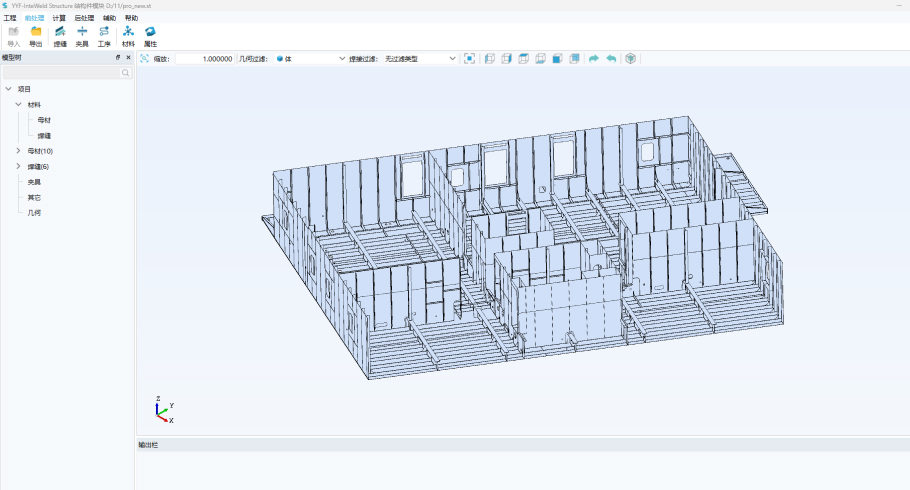Open the 几何过滤 dropdown showing 体
The height and width of the screenshot is (490, 910).
tap(310, 59)
